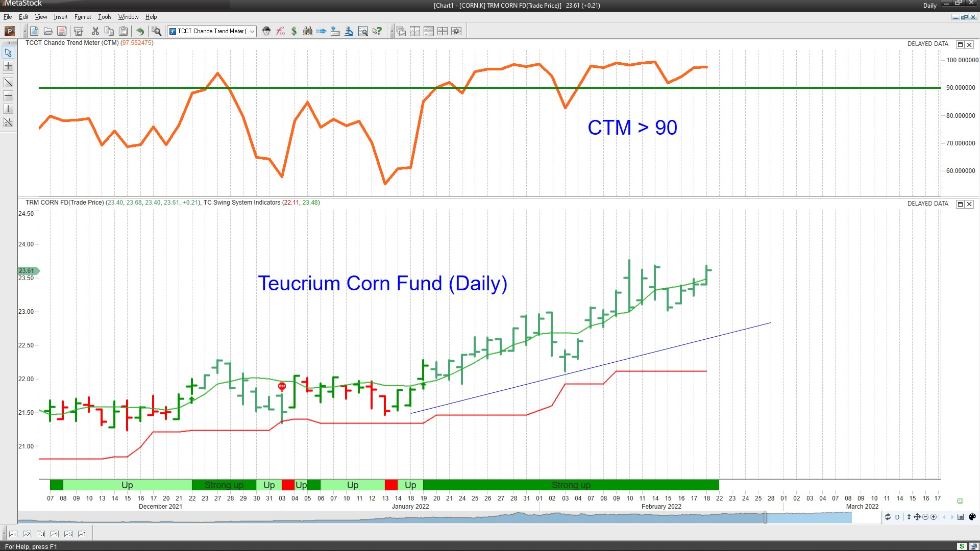Open the View menu
The width and height of the screenshot is (980, 551).
pyautogui.click(x=41, y=17)
